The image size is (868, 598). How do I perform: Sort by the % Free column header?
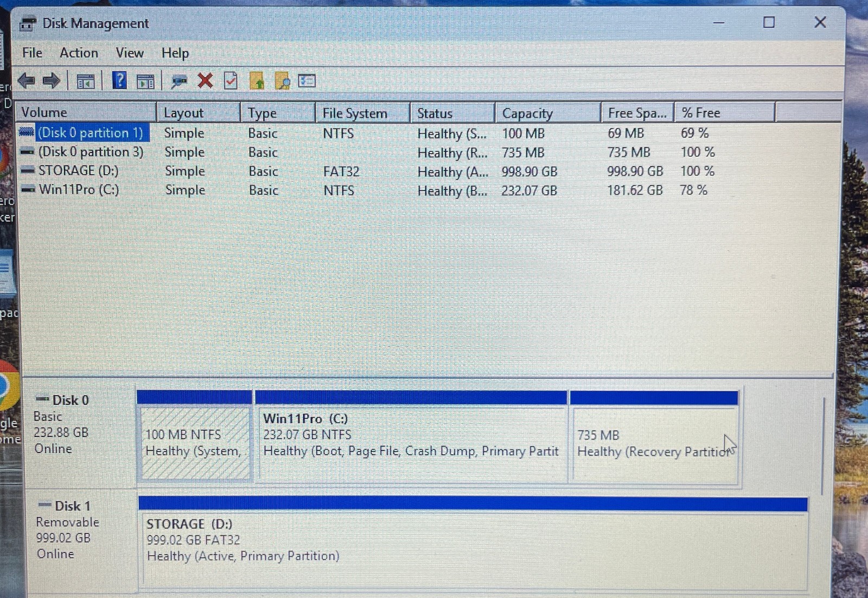pyautogui.click(x=725, y=113)
